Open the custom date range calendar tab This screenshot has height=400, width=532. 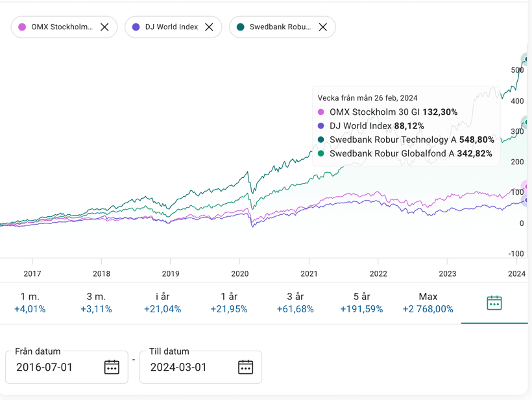(494, 303)
